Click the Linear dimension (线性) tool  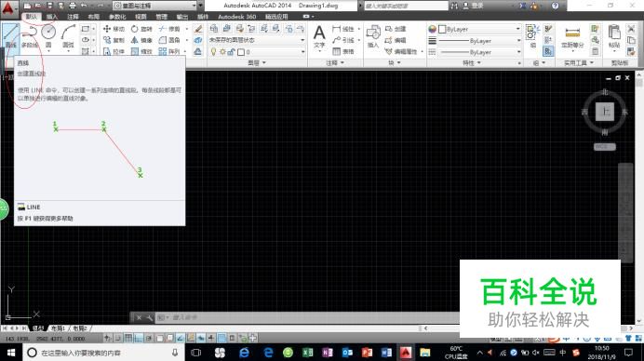343,29
